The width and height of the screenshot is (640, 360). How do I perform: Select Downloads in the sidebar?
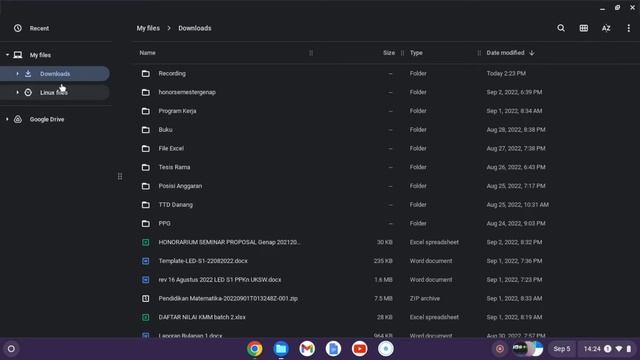point(55,74)
